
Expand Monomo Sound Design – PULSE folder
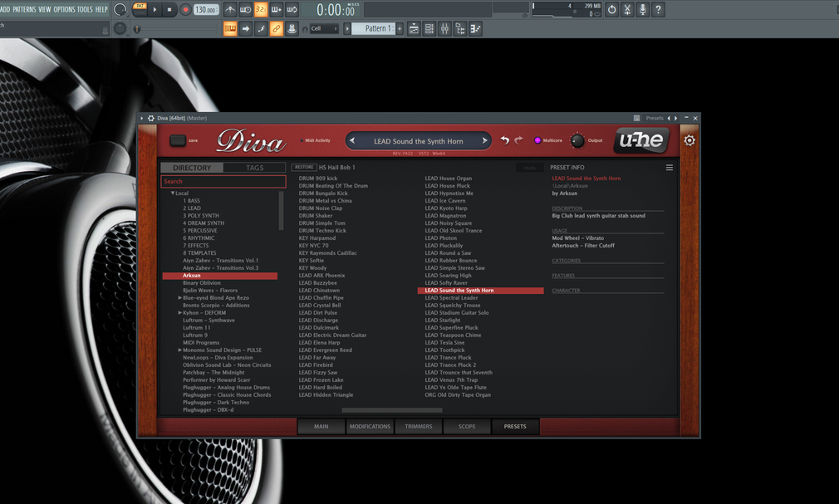pos(179,350)
